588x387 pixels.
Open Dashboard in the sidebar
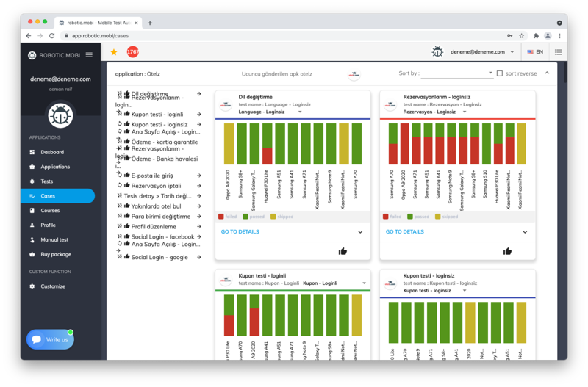click(51, 152)
